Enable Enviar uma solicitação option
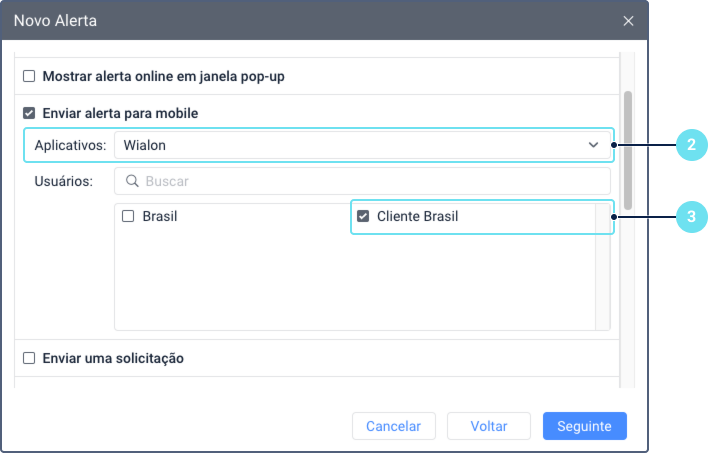The height and width of the screenshot is (453, 708). tap(29, 358)
